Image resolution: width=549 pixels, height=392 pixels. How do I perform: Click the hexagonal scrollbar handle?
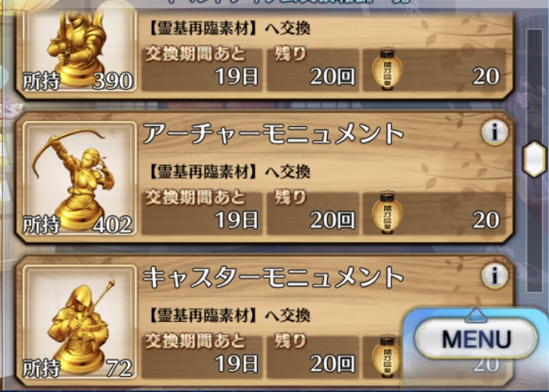pos(534,160)
